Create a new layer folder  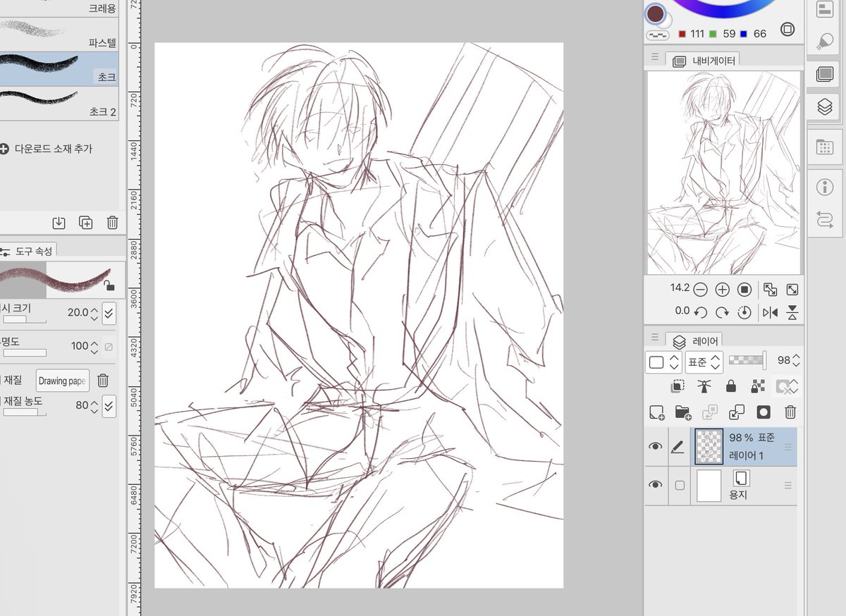682,412
